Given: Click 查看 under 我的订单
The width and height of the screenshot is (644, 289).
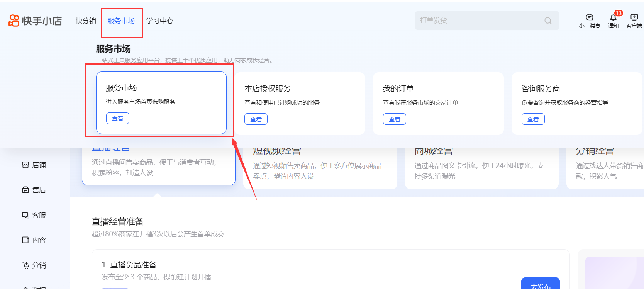Looking at the screenshot, I should point(394,119).
